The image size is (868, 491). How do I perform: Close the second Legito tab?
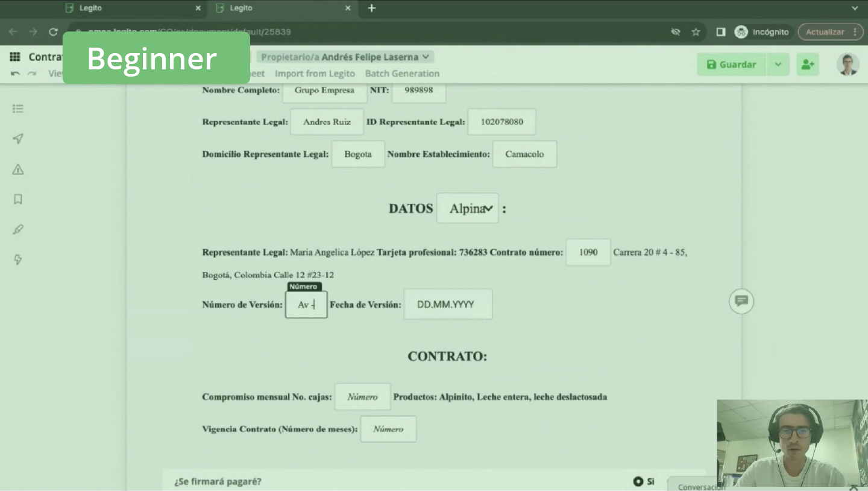[x=348, y=8]
